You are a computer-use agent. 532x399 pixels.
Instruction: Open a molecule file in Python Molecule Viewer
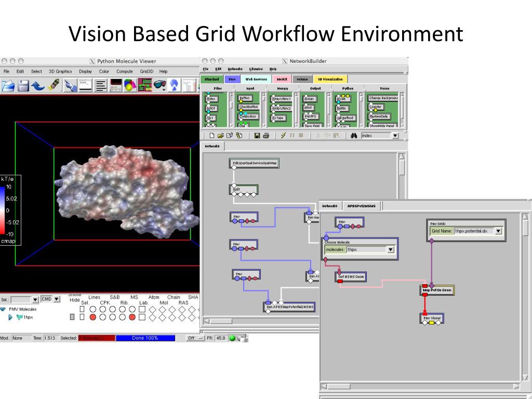point(8,85)
